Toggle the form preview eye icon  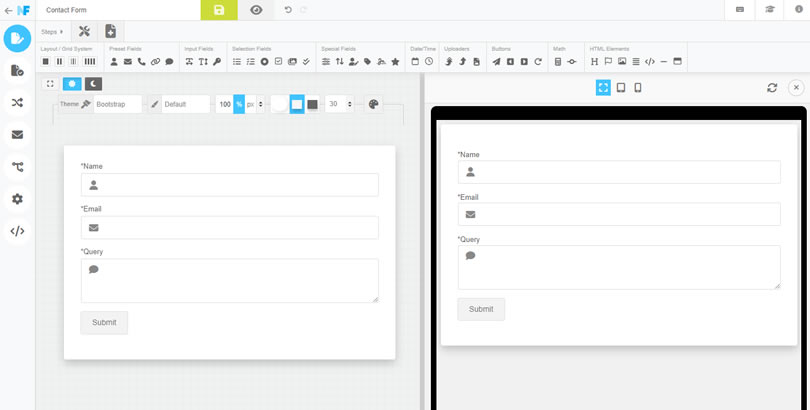[x=256, y=10]
